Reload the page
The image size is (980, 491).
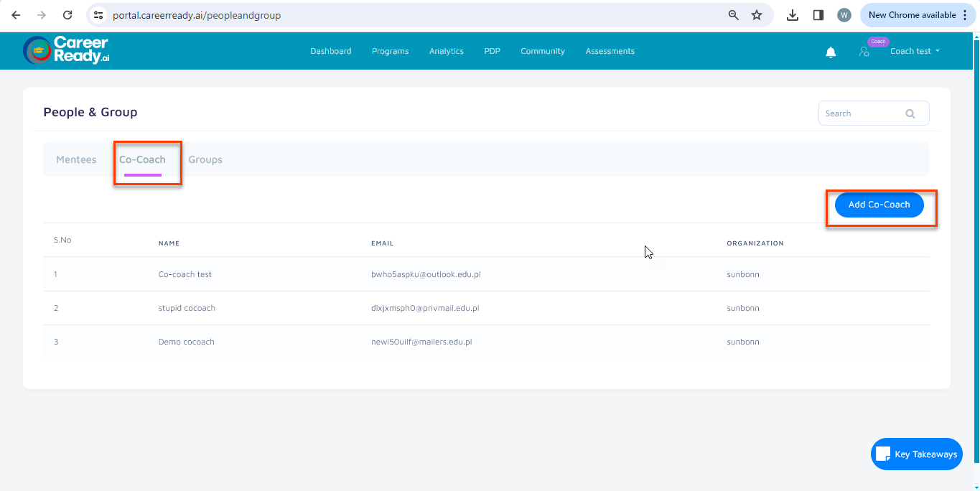(67, 15)
